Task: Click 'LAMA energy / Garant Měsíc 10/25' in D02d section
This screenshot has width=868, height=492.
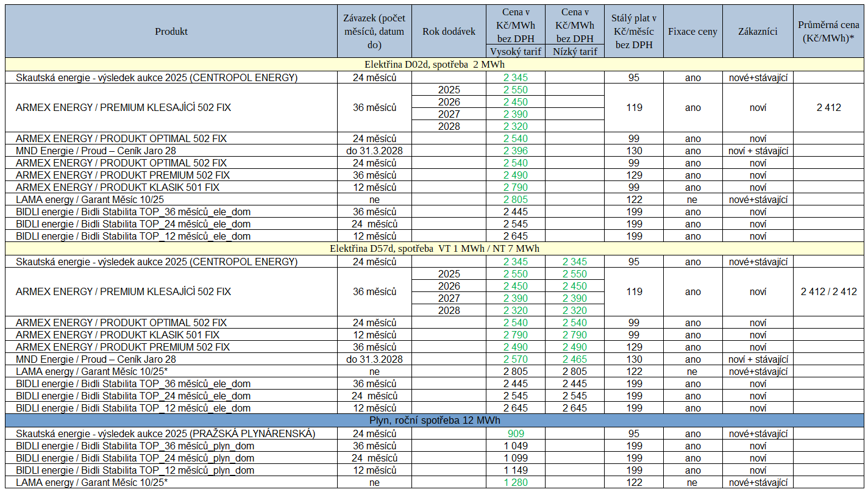Action: click(90, 199)
